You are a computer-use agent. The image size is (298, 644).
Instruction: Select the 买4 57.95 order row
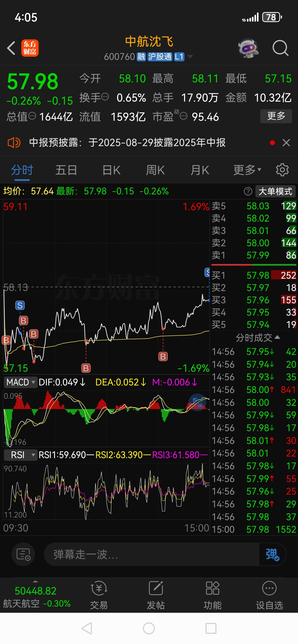point(254,312)
